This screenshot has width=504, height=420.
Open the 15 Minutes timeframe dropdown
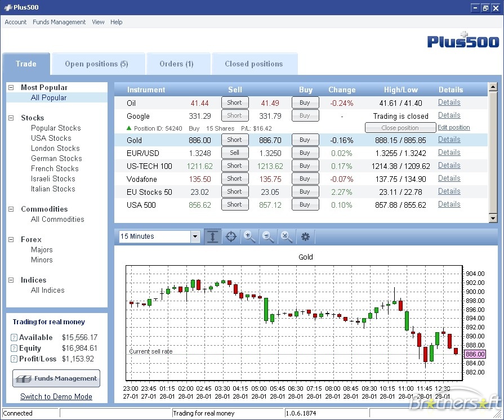tap(195, 236)
